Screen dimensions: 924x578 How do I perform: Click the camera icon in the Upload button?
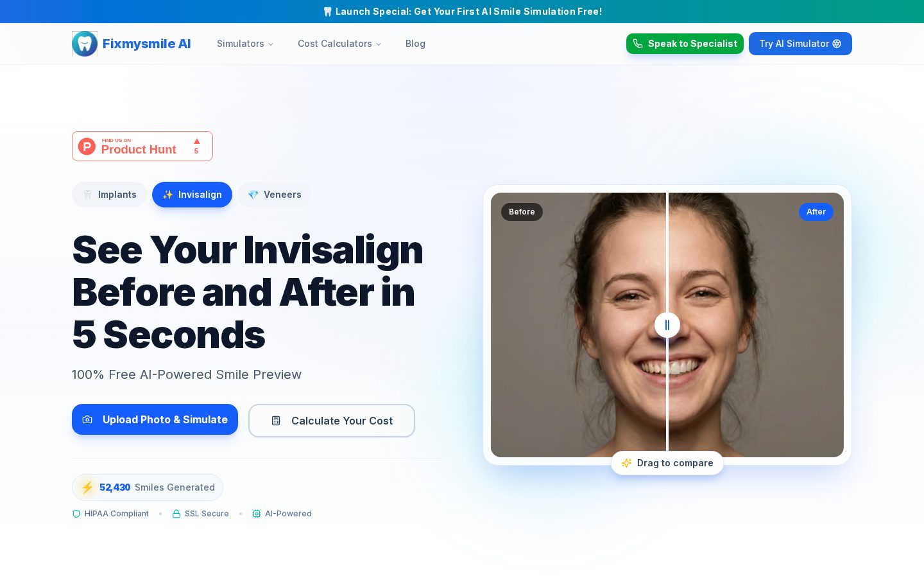(x=87, y=419)
